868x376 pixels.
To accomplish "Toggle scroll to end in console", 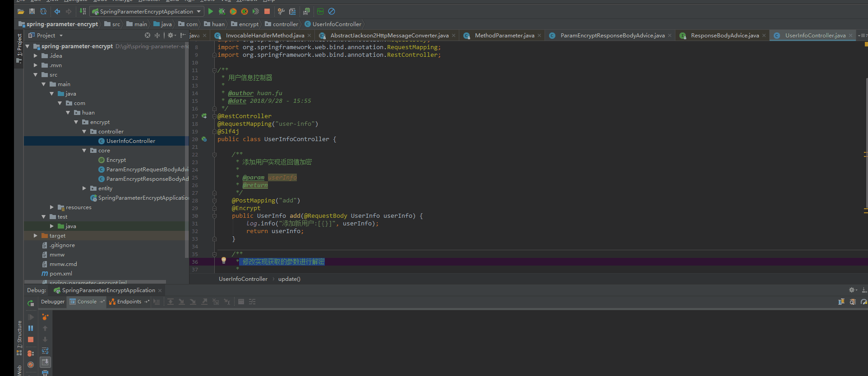I will (45, 362).
